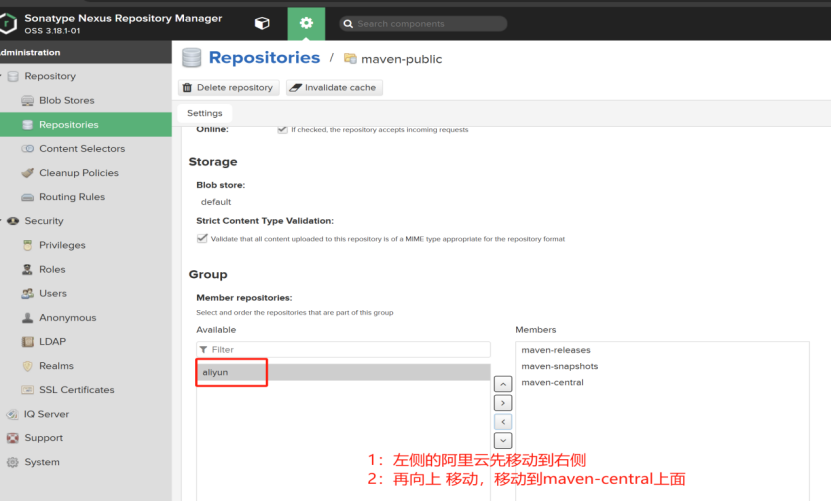Click Delete repository button

(228, 87)
